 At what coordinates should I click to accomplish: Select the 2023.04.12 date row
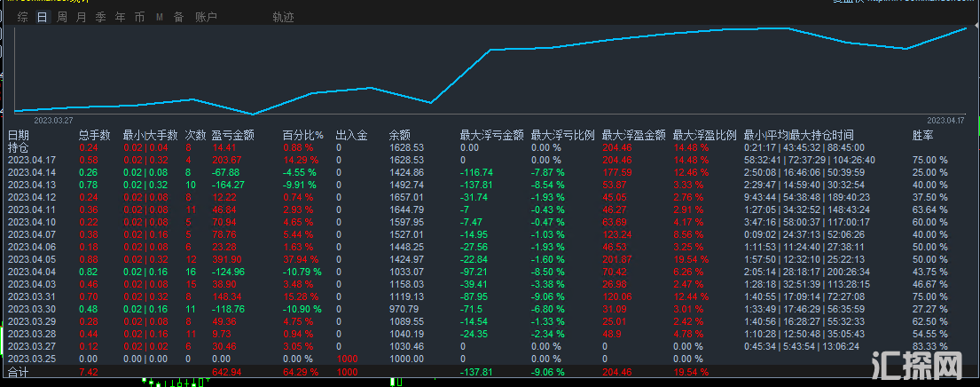pyautogui.click(x=32, y=197)
